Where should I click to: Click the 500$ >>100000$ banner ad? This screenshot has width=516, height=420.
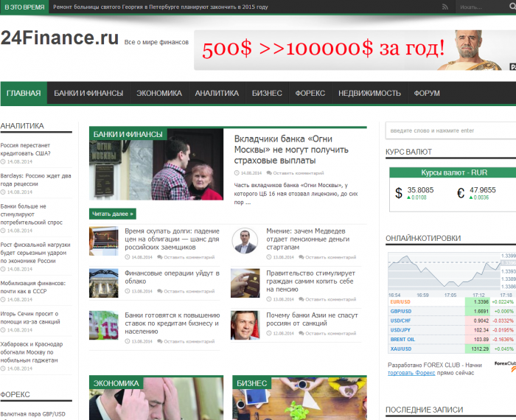point(355,50)
